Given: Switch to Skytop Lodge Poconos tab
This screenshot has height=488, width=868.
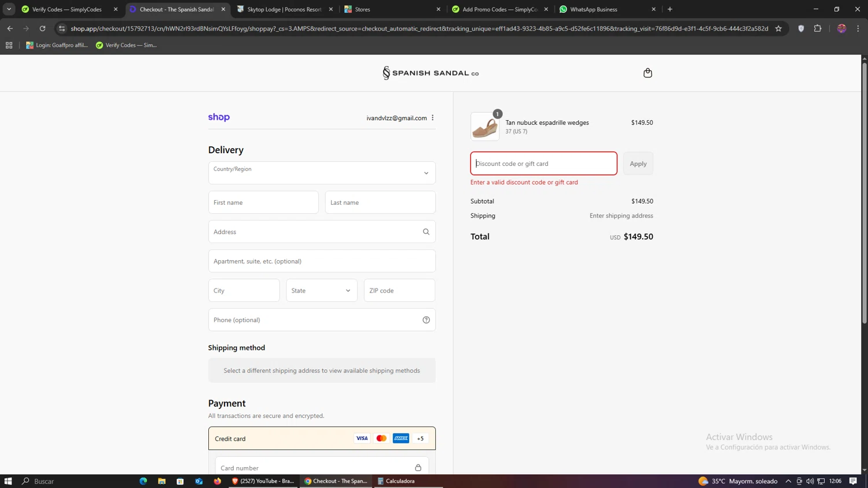Looking at the screenshot, I should pos(284,9).
